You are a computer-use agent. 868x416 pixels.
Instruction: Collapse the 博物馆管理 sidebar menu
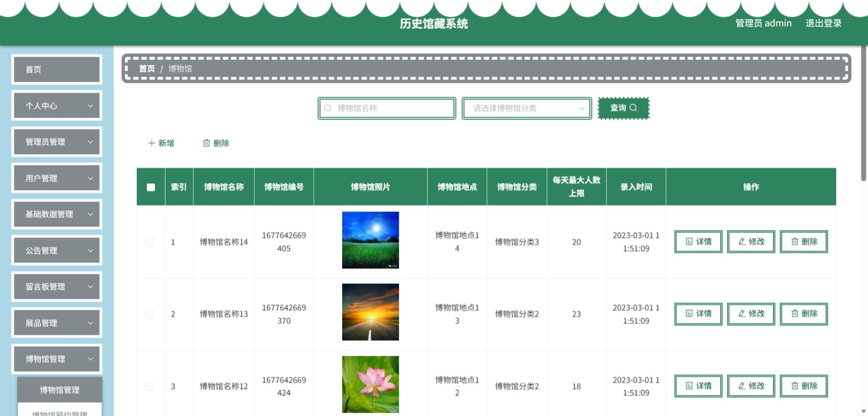tap(57, 359)
